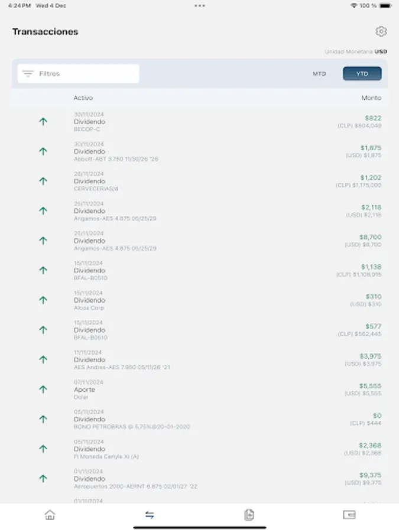The height and width of the screenshot is (532, 399).
Task: Open the Home tab in bottom navigation
Action: coord(50,515)
